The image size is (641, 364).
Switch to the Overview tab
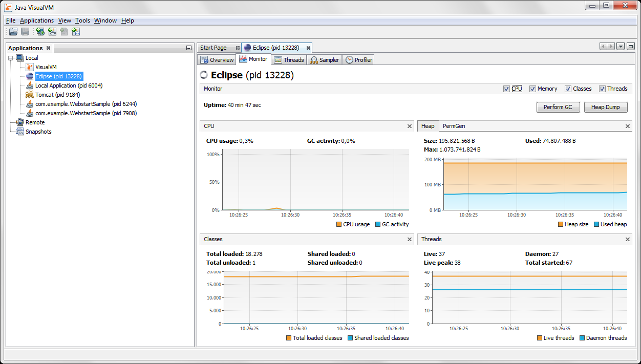point(217,60)
